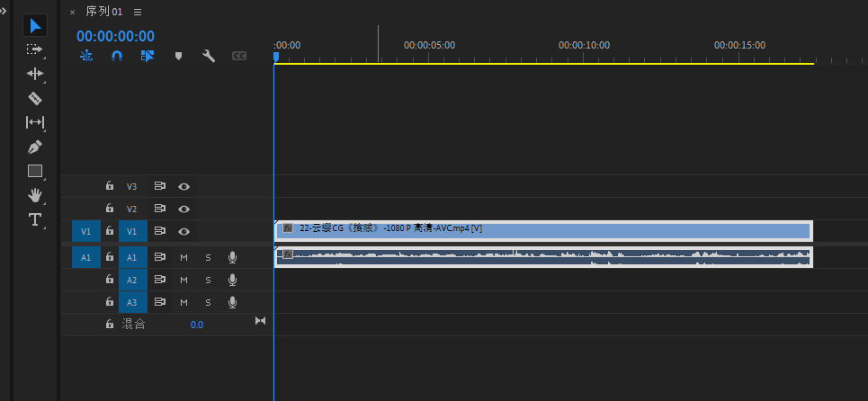Image resolution: width=868 pixels, height=401 pixels.
Task: Solo the A2 audio track
Action: (x=208, y=279)
